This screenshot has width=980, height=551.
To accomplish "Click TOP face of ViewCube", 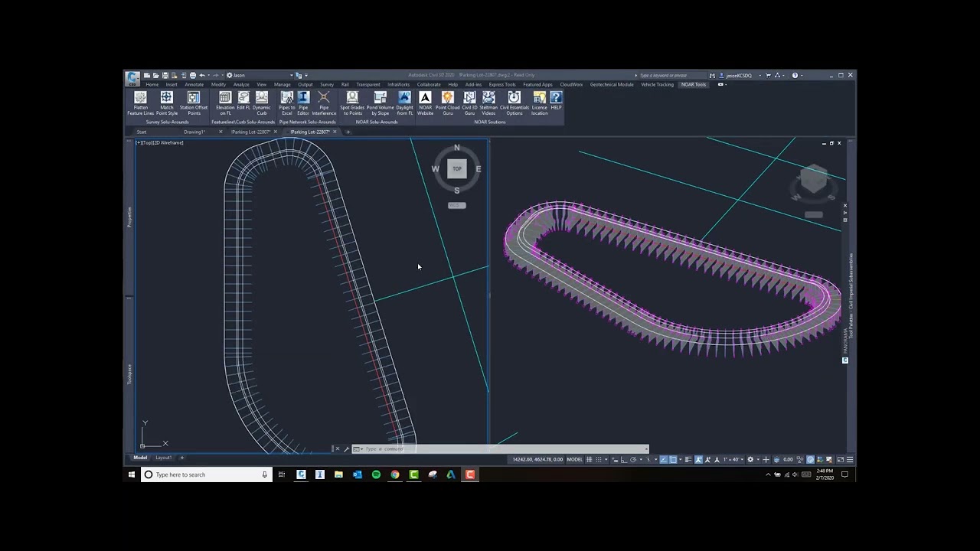I will pos(457,169).
